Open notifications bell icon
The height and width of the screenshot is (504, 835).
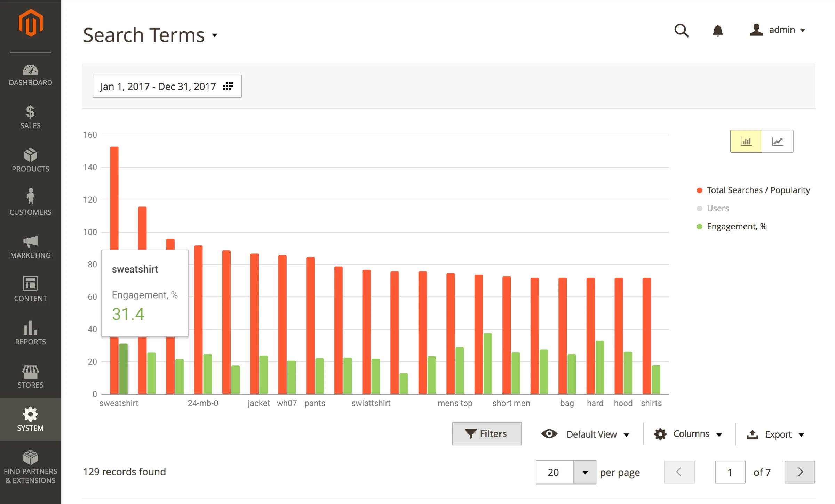tap(717, 31)
